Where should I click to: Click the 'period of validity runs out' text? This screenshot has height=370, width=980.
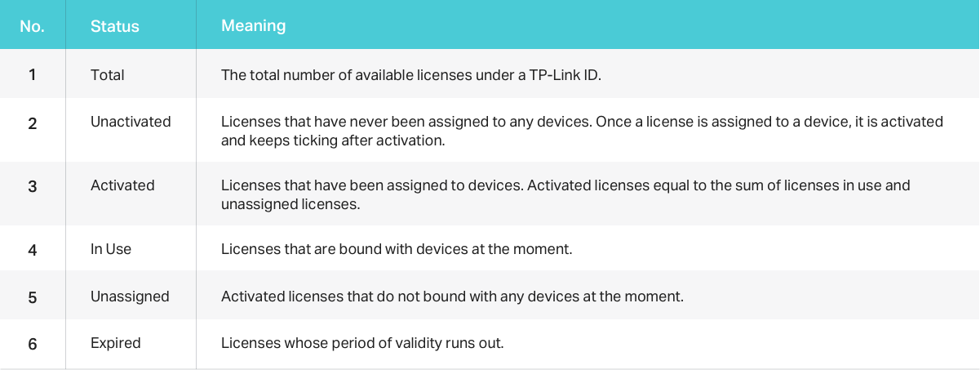coord(362,343)
